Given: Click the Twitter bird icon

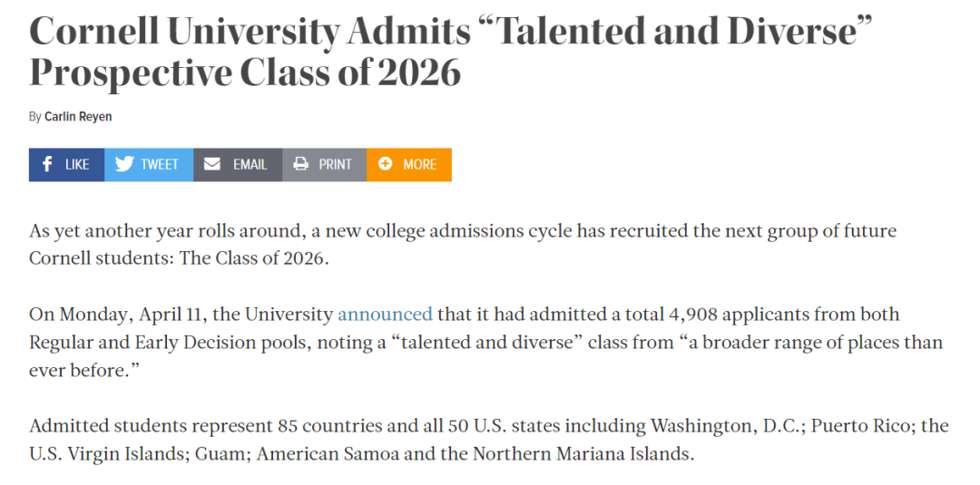Looking at the screenshot, I should 124,165.
